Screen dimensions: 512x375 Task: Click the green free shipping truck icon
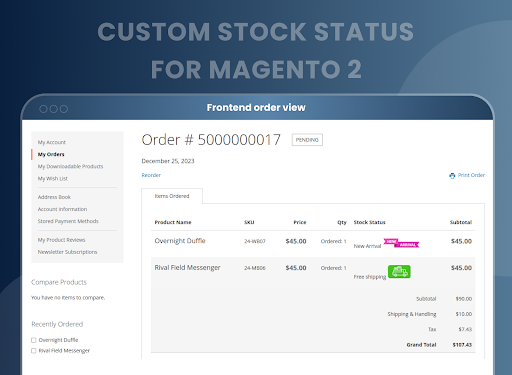(x=399, y=271)
